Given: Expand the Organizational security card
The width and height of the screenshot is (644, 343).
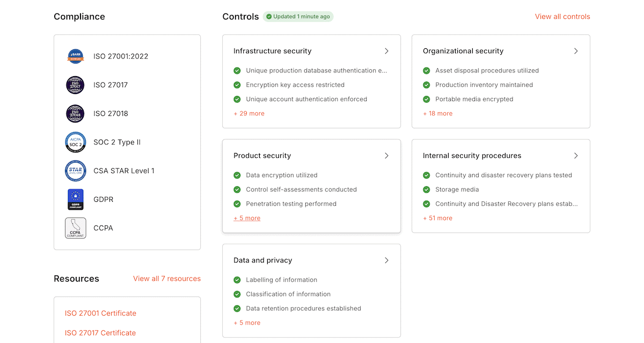Looking at the screenshot, I should click(x=576, y=51).
